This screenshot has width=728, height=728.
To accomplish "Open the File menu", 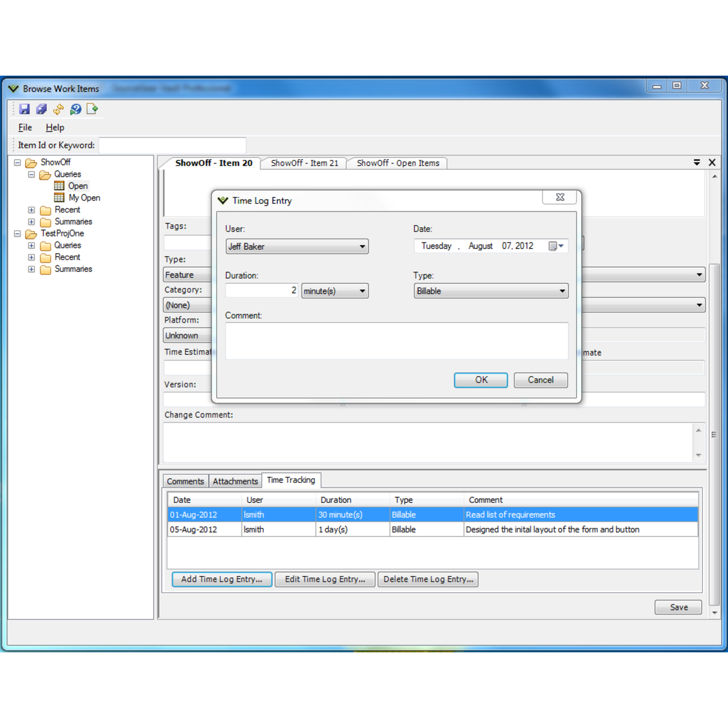I will pos(25,127).
